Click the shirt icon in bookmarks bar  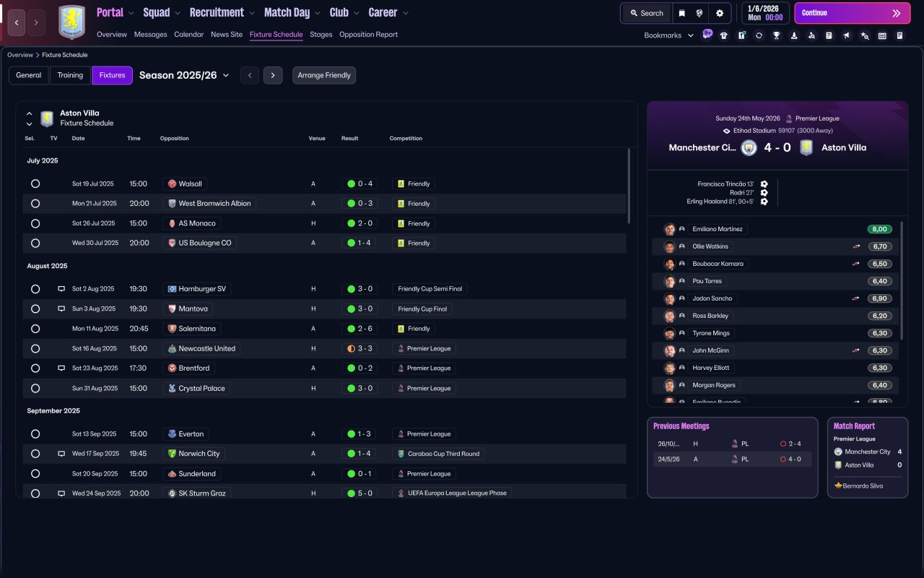pyautogui.click(x=724, y=35)
